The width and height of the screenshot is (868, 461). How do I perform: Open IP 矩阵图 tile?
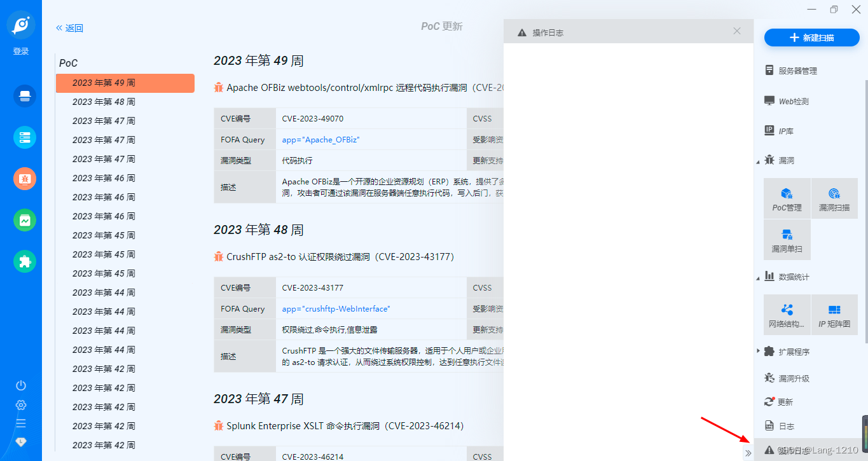834,315
